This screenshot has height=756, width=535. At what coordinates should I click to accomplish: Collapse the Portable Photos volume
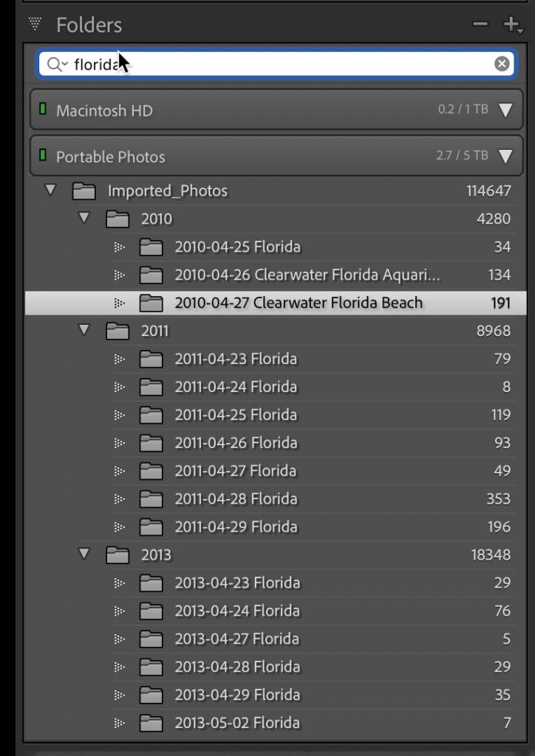pos(505,157)
